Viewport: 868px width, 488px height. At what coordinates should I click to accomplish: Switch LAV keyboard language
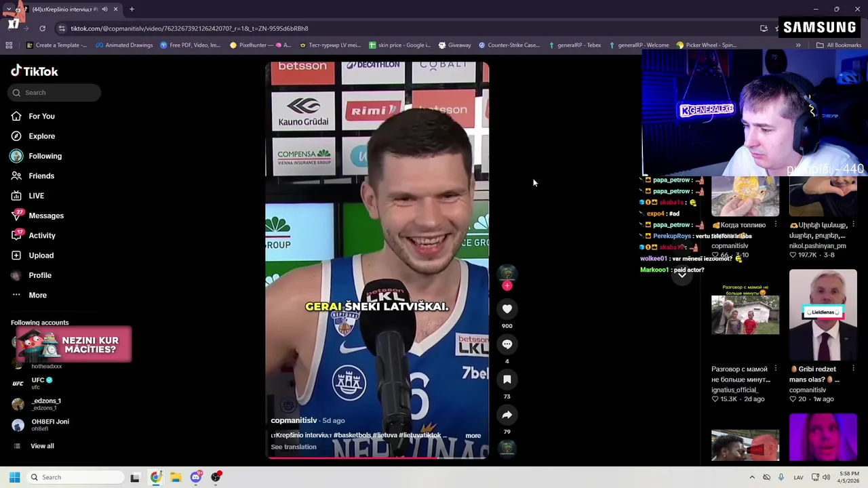click(x=798, y=477)
